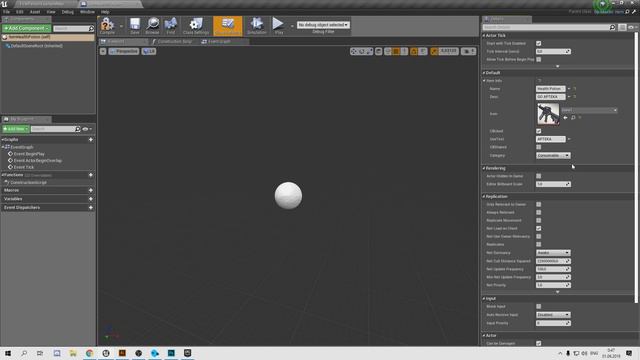Toggle Replicates checkbox

point(538,244)
